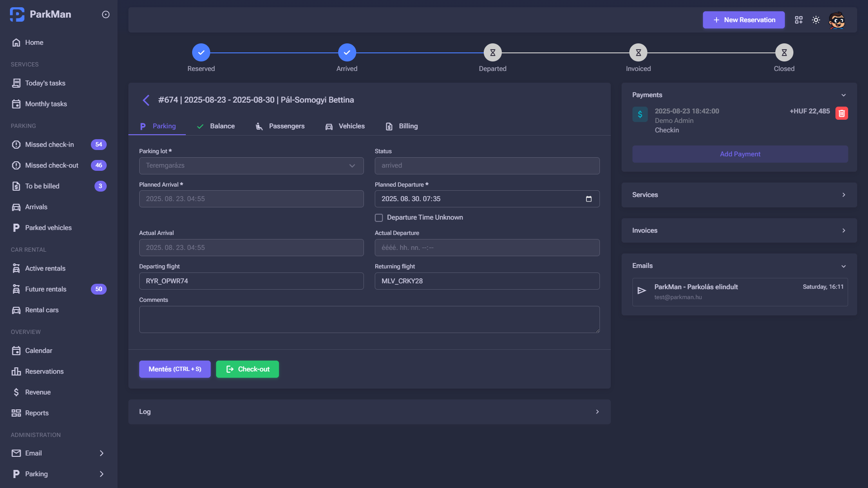This screenshot has height=488, width=868.
Task: Click the Calendar sidebar icon
Action: pos(16,351)
